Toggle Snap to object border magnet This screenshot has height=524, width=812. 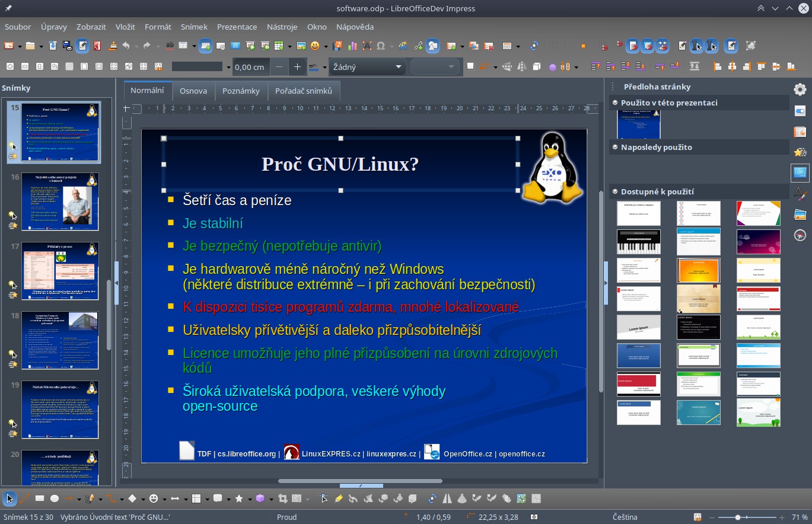click(x=648, y=46)
